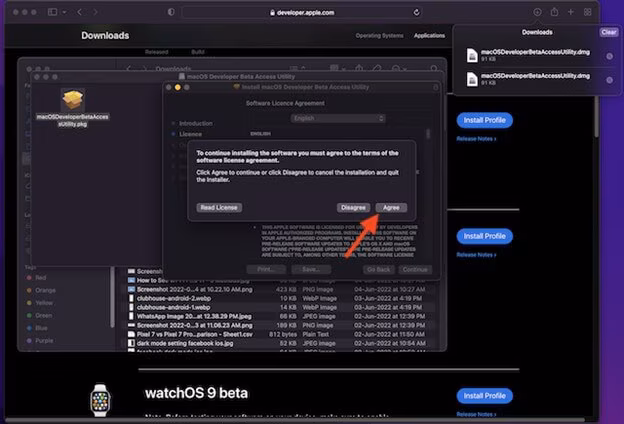Go back with Safari's back arrow

[80, 12]
